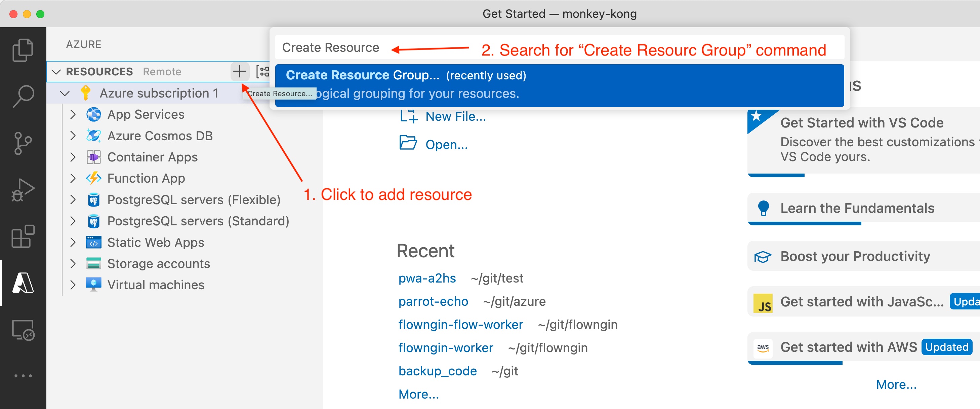This screenshot has height=409, width=980.
Task: Select the Azure subscription 1 label
Action: (x=159, y=93)
